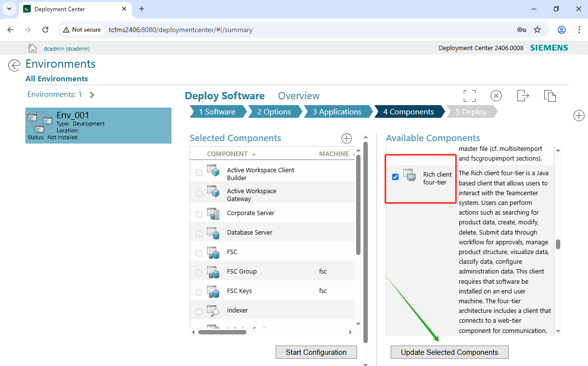This screenshot has width=588, height=366.
Task: Check the Database Server checkbox
Action: 199,234
